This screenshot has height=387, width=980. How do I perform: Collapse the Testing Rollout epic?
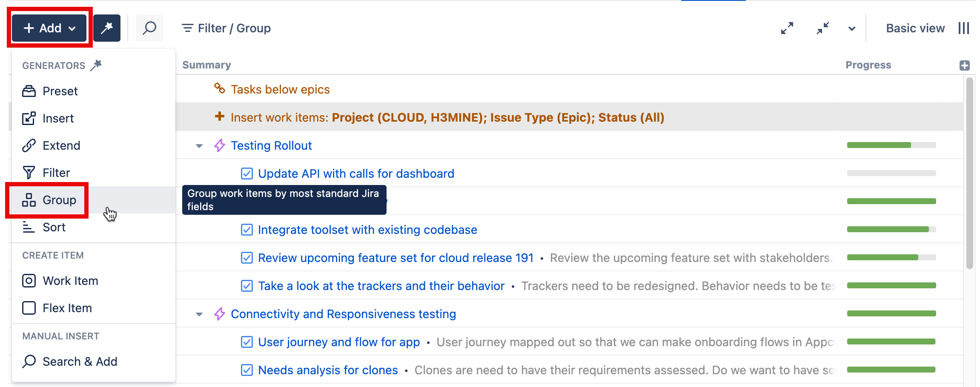pyautogui.click(x=199, y=146)
